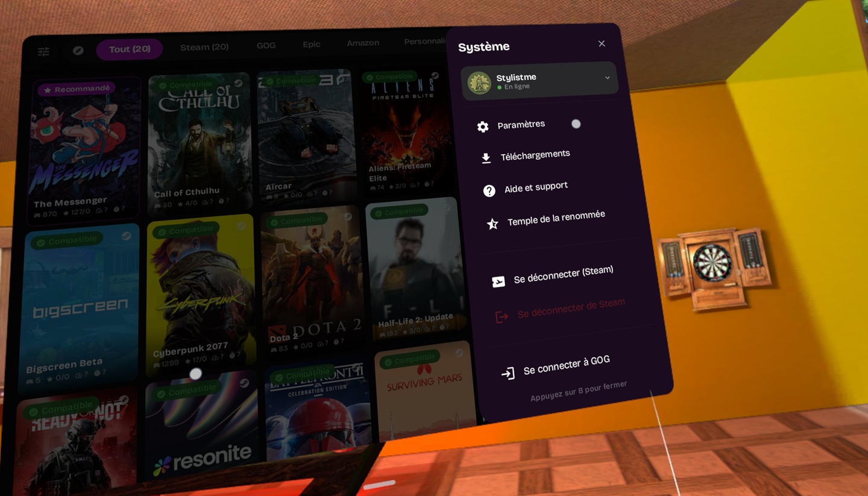
Task: Open the Personnalisé tab
Action: pos(425,41)
